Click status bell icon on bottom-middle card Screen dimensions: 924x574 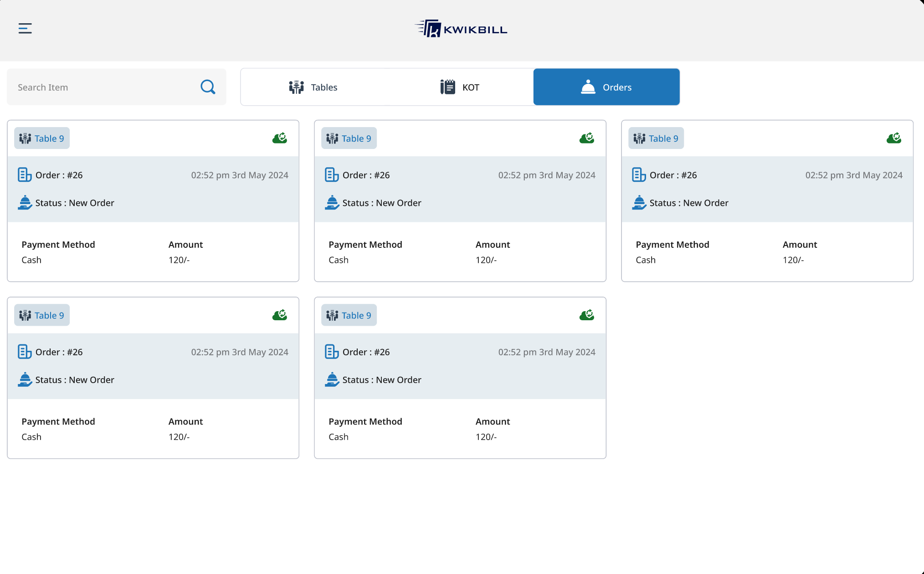coord(332,379)
